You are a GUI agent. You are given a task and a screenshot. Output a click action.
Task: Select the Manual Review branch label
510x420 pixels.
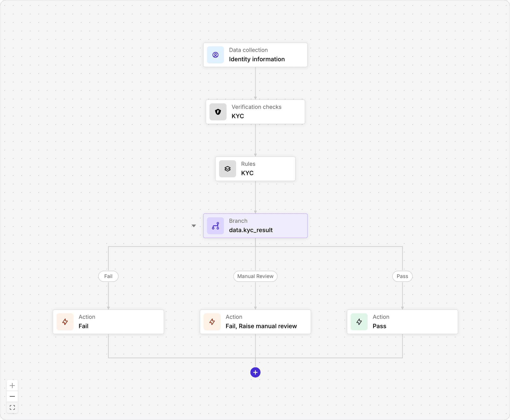point(255,276)
